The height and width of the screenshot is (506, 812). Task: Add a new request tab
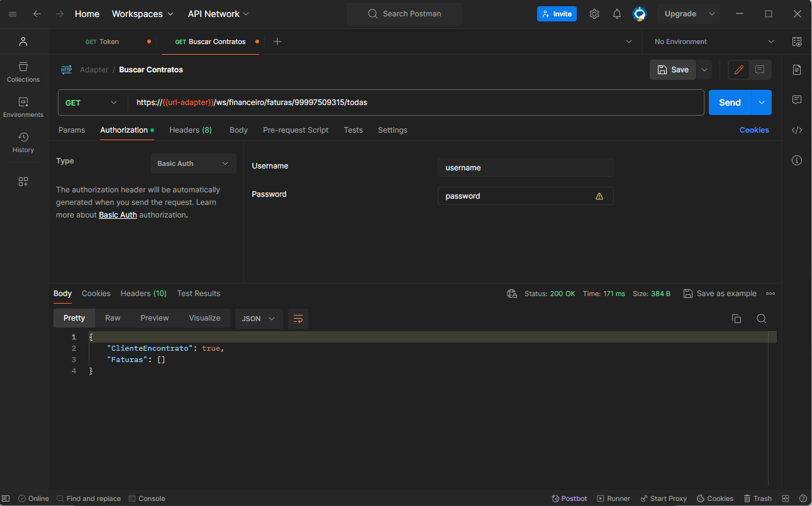pyautogui.click(x=277, y=41)
